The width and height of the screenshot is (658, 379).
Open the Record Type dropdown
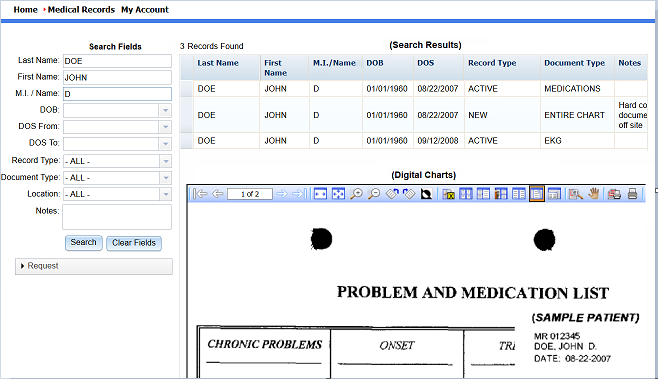point(165,161)
